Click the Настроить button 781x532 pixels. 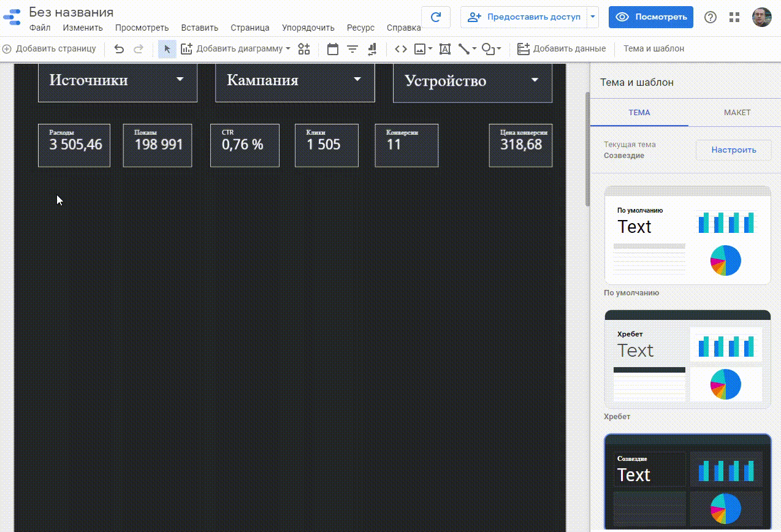coord(733,150)
